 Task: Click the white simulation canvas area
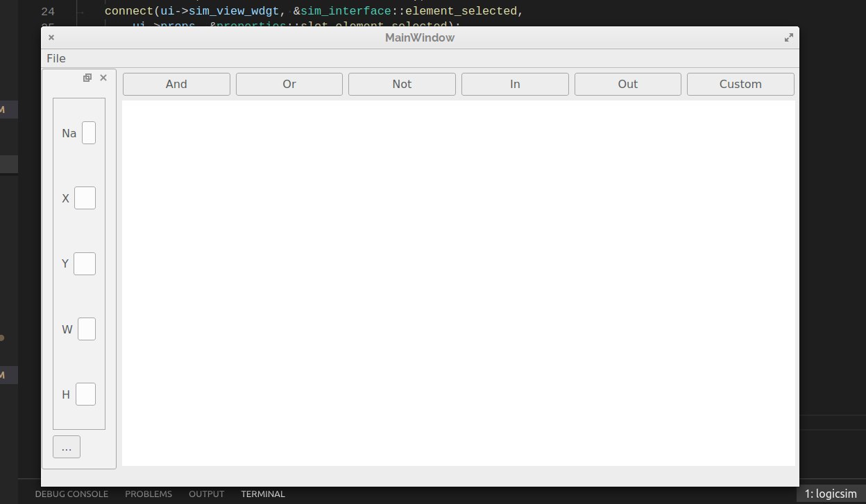459,283
